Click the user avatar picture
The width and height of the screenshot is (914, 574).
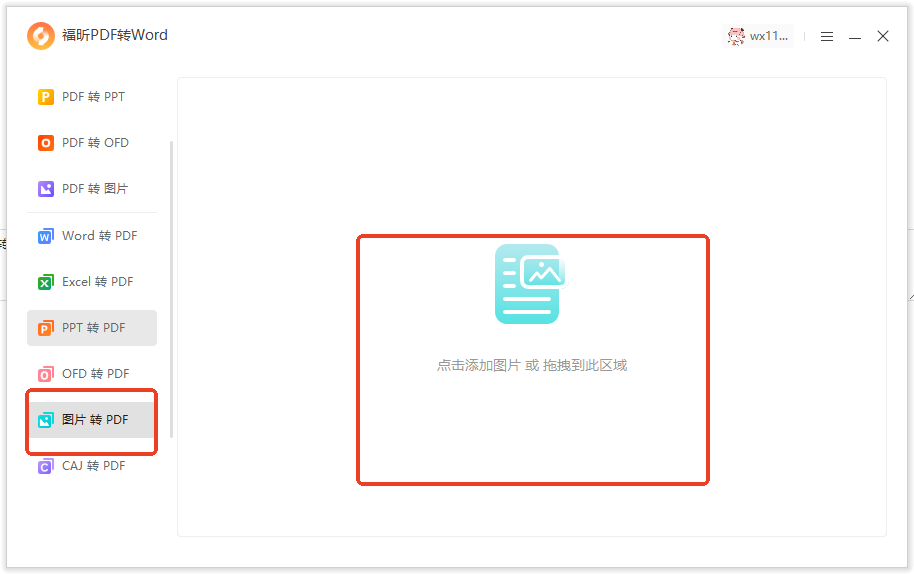(x=736, y=36)
